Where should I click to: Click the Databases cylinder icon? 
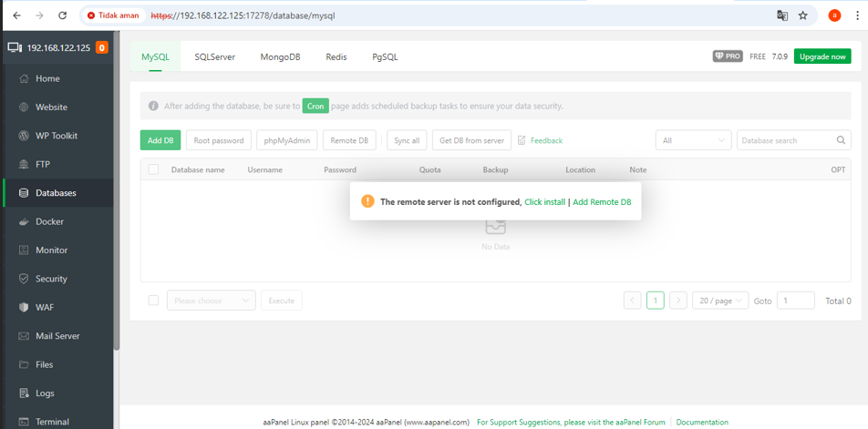pos(24,193)
